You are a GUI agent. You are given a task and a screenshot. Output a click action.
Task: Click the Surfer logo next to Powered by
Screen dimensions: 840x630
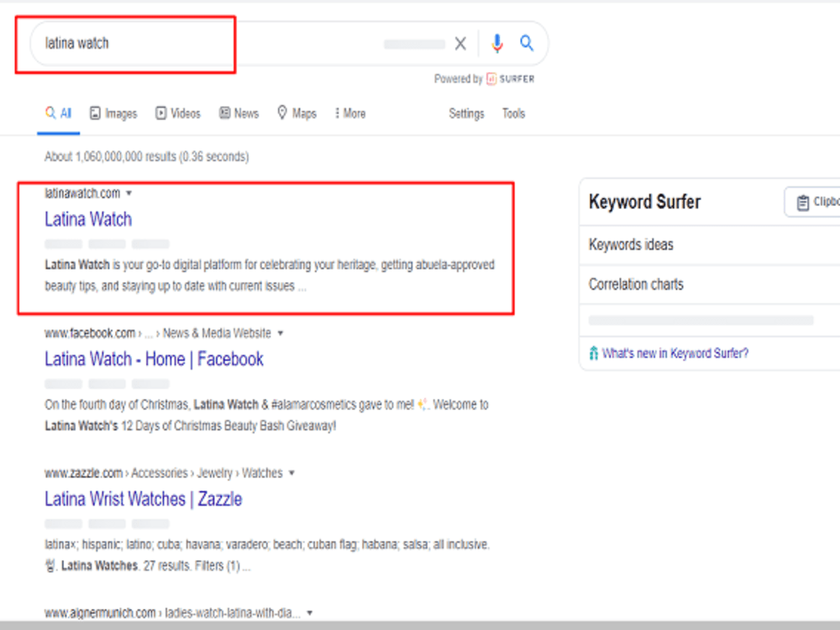pyautogui.click(x=511, y=79)
